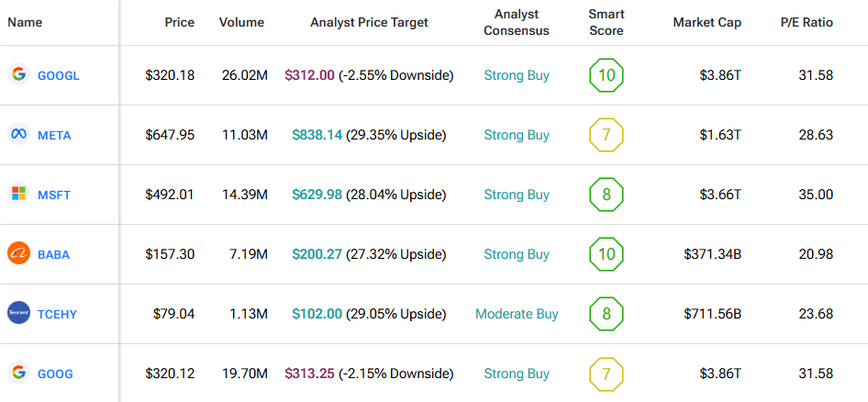Click the Volume column header

pyautogui.click(x=241, y=22)
